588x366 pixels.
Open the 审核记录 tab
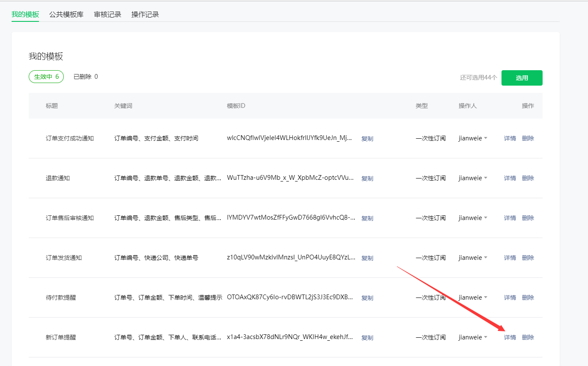click(107, 15)
